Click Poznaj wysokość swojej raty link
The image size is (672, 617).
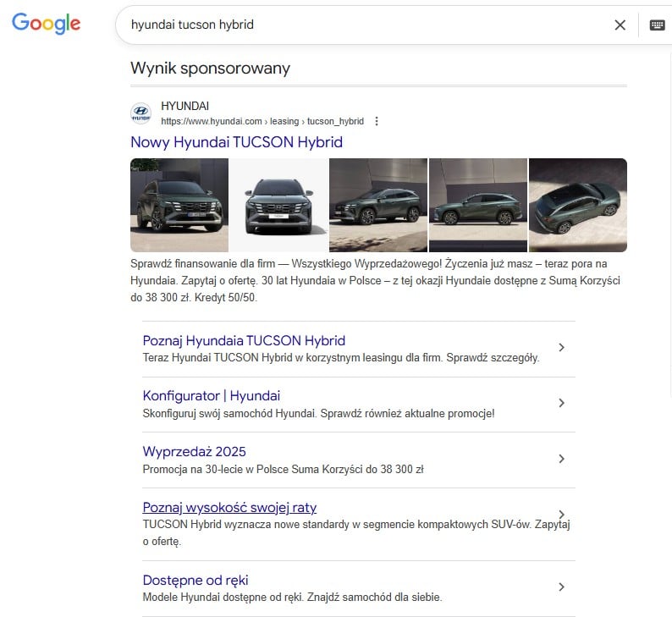pyautogui.click(x=229, y=507)
